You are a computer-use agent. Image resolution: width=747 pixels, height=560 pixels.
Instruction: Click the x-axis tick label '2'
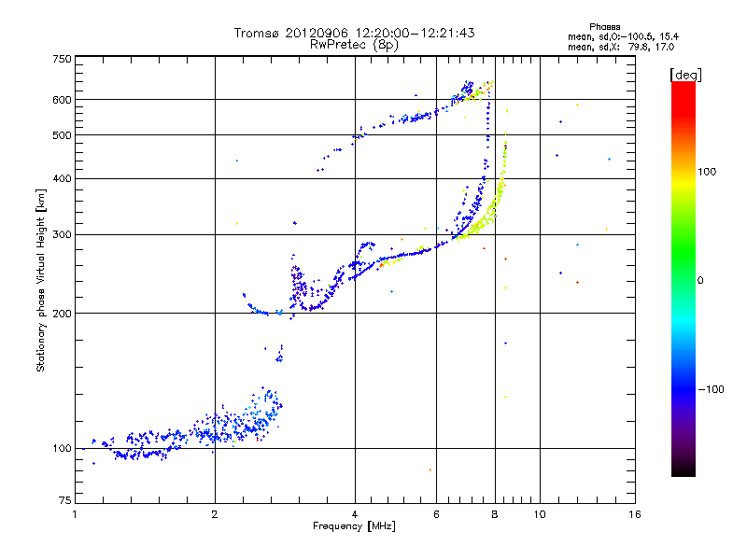pos(215,514)
